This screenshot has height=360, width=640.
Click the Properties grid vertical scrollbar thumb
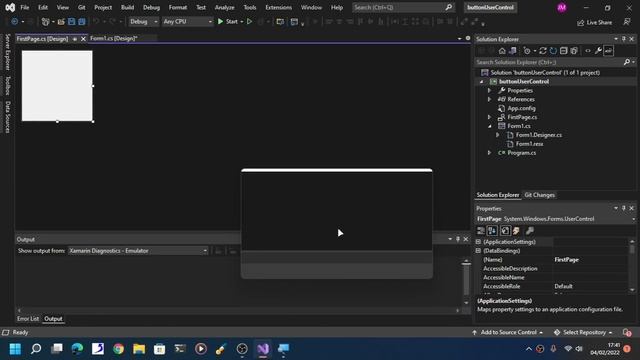(632, 249)
